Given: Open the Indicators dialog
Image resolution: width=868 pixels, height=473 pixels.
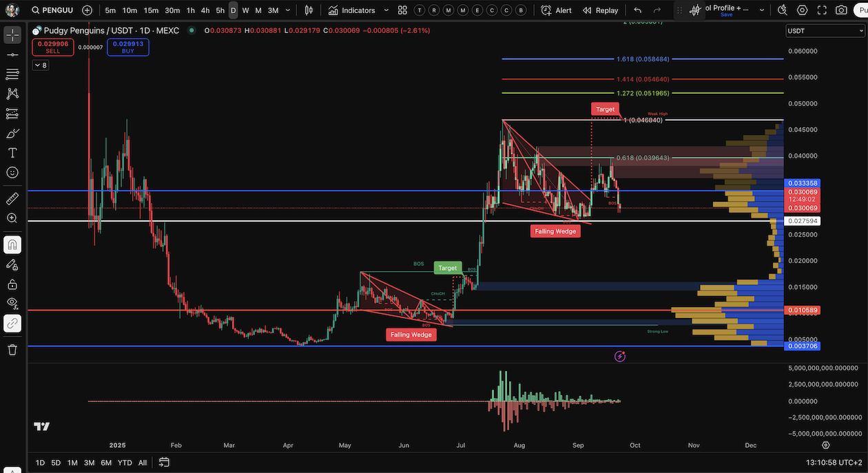Looking at the screenshot, I should 352,10.
